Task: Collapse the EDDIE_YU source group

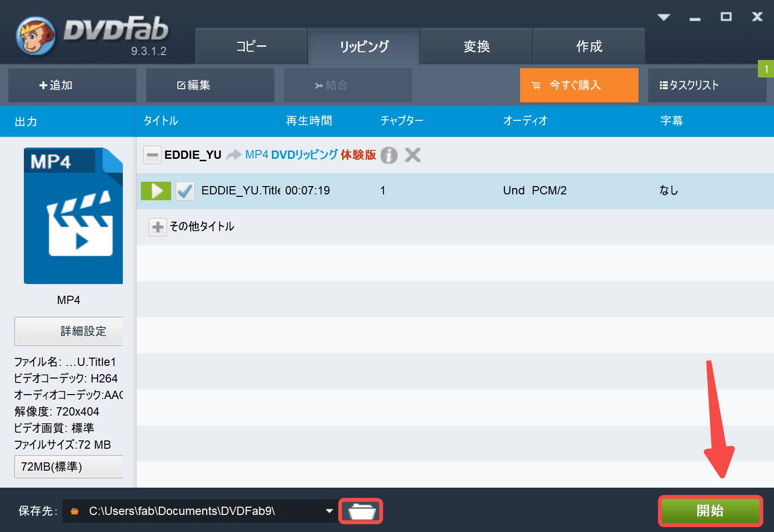Action: pos(152,155)
